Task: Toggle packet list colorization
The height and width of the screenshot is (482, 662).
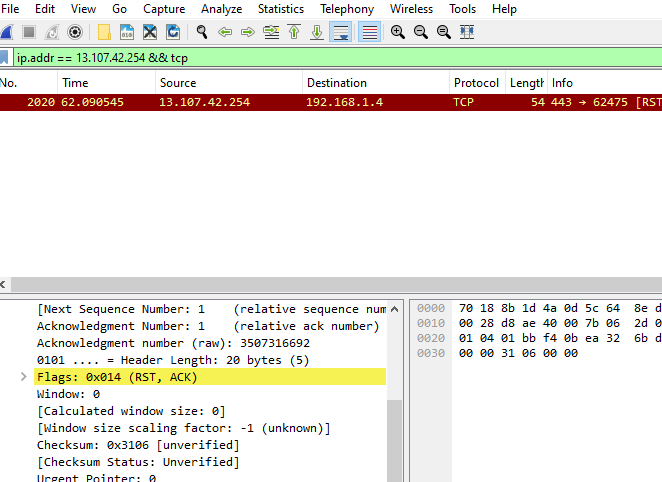Action: [x=369, y=32]
